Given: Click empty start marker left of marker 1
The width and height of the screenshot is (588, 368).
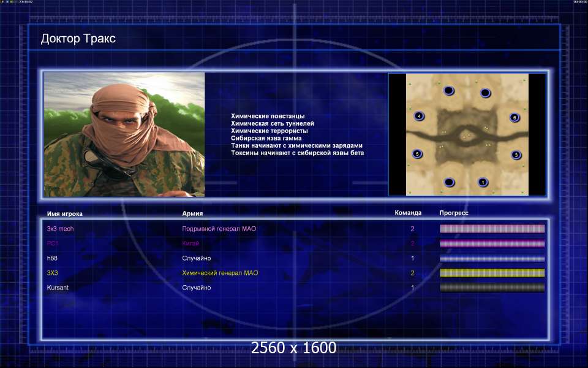Looking at the screenshot, I should click(x=449, y=182).
